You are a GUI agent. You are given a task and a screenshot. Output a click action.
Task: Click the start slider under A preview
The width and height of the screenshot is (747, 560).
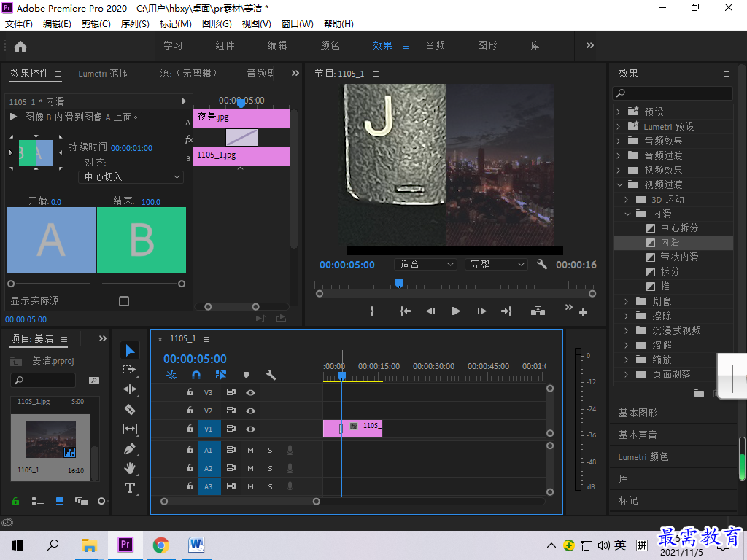coord(11,284)
